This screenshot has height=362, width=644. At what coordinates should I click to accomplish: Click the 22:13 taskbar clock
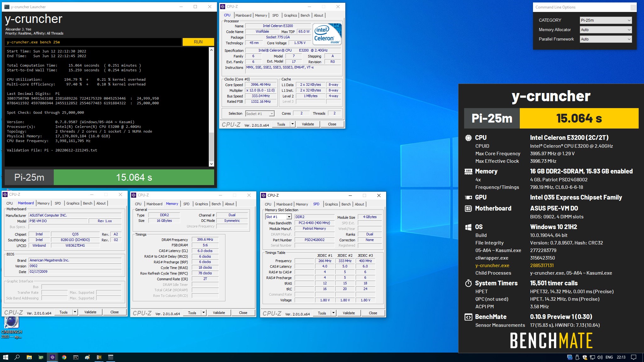621,357
